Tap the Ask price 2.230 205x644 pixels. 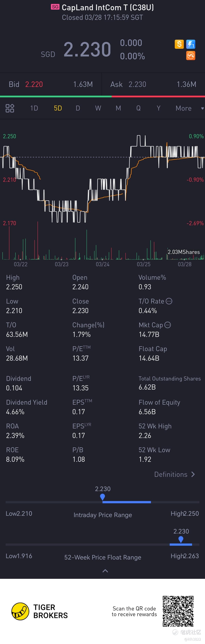(137, 85)
